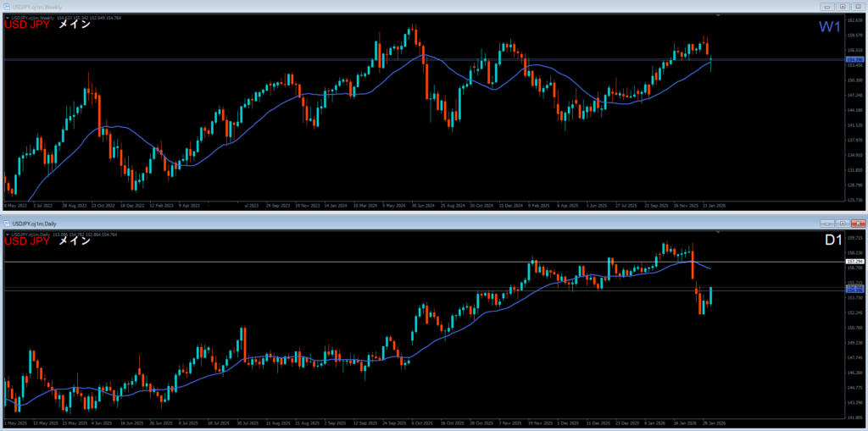Screen dimensions: 868x431
Task: Click the Weekly chart window icon
Action: click(x=6, y=8)
